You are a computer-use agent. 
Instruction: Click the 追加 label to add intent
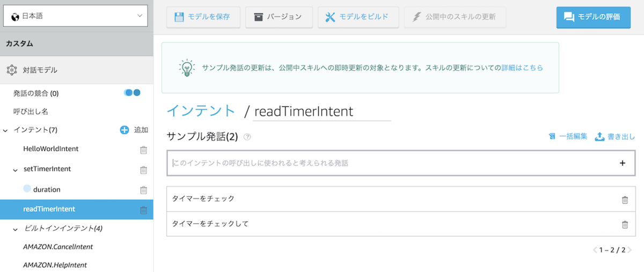tap(141, 130)
